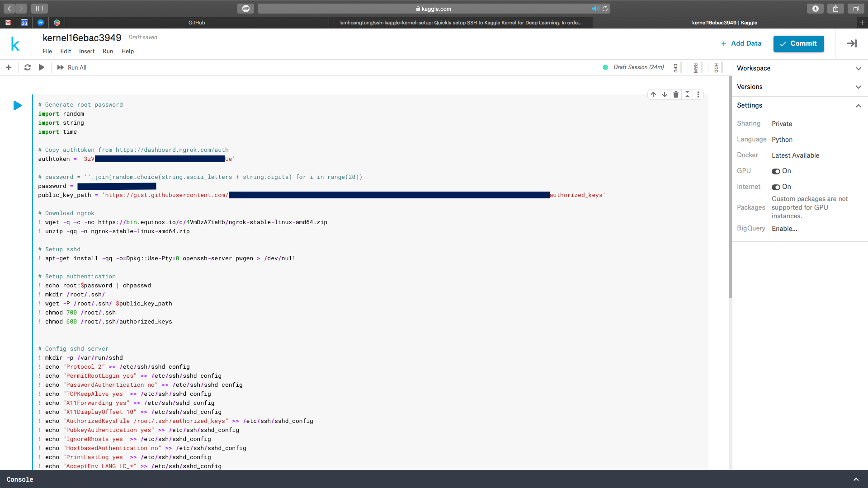Screen dimensions: 868x488
Task: Click the Run All button in toolbar
Action: 71,67
